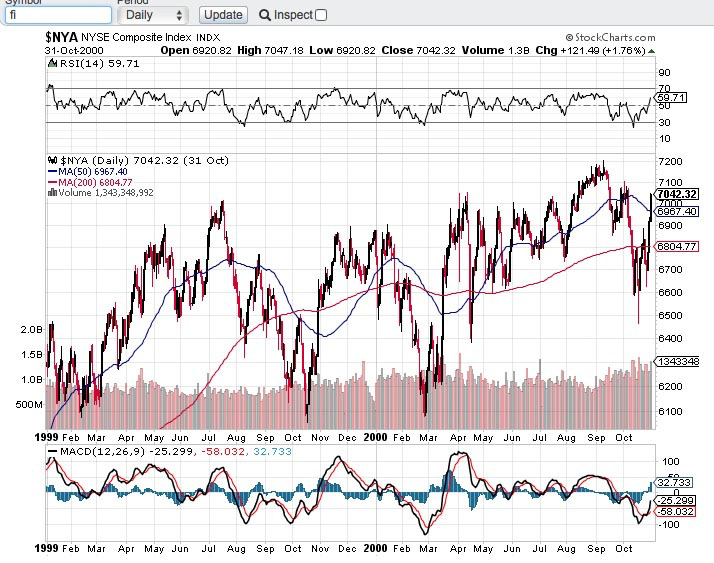
Task: Click the MACD(12,26,9) indicator label
Action: coord(102,451)
